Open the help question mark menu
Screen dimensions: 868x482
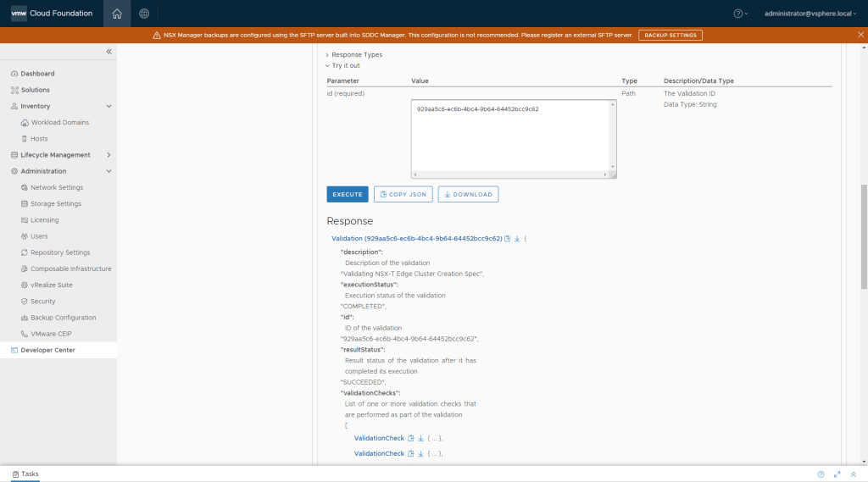pyautogui.click(x=739, y=14)
